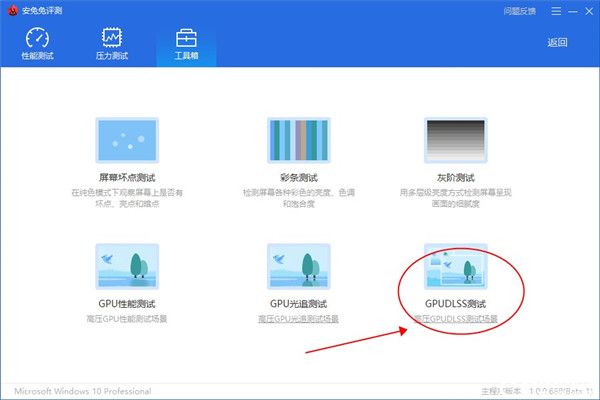Open the 高压GPU光追测试场景 link
This screenshot has width=600, height=400.
click(x=298, y=318)
